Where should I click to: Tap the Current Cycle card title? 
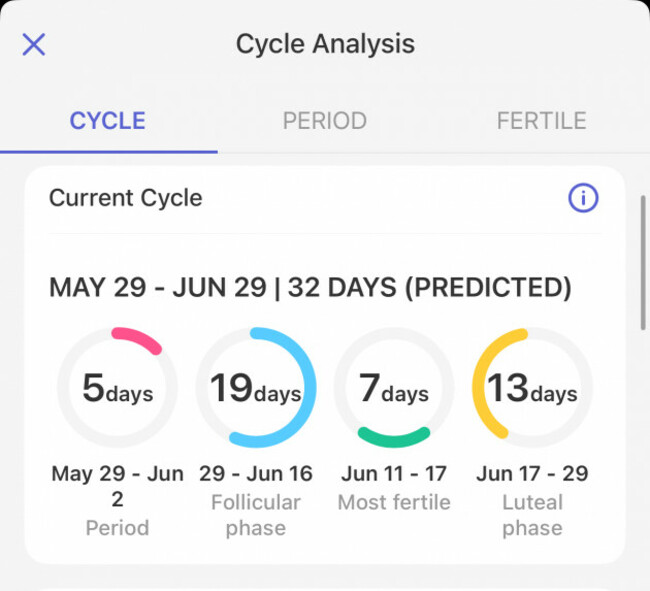[126, 198]
